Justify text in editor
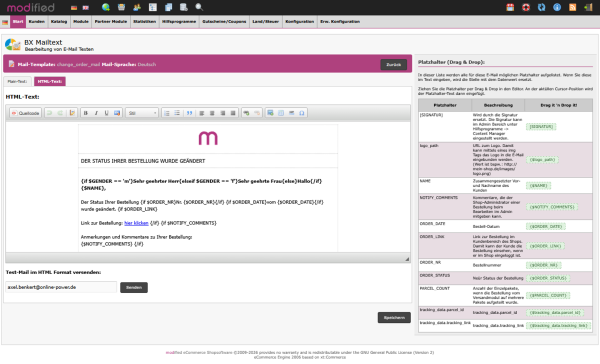 click(233, 113)
